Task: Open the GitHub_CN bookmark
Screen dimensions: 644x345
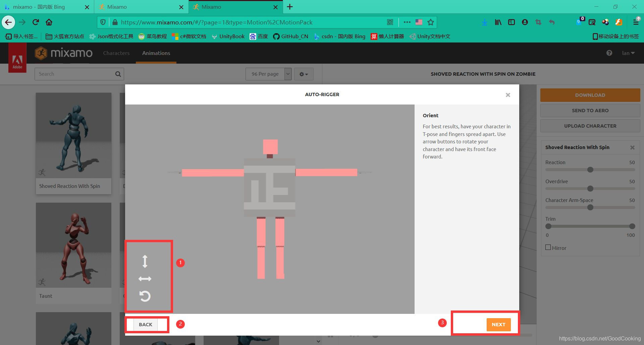Action: click(x=290, y=36)
